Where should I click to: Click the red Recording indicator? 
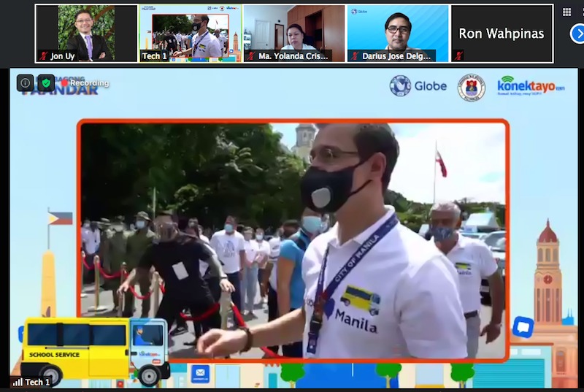pyautogui.click(x=85, y=83)
